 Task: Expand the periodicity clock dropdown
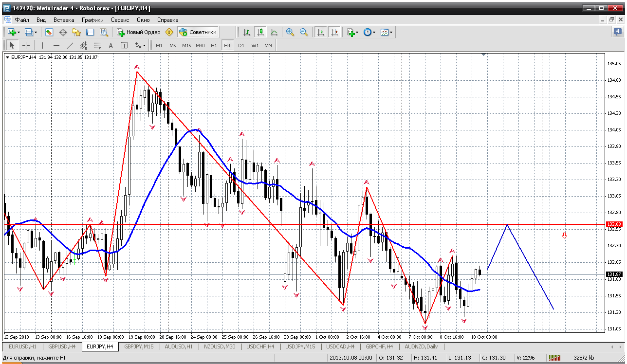click(x=369, y=32)
